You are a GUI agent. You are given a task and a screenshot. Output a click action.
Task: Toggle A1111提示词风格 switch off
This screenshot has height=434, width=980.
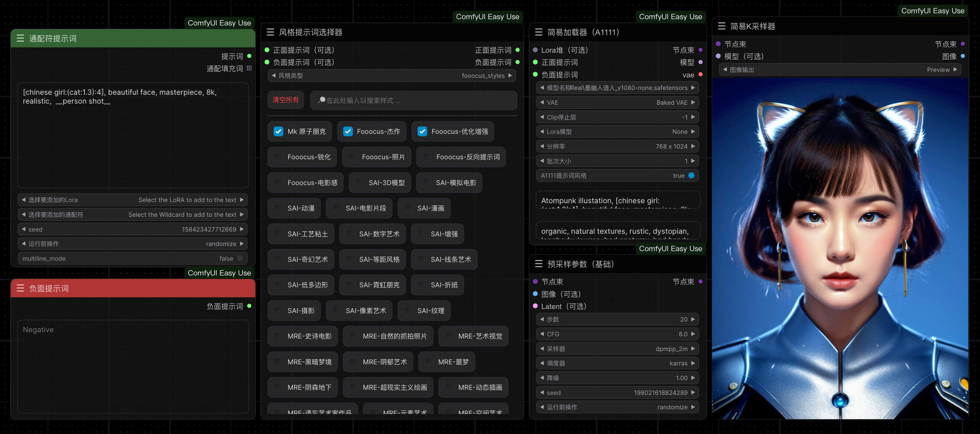[x=691, y=176]
